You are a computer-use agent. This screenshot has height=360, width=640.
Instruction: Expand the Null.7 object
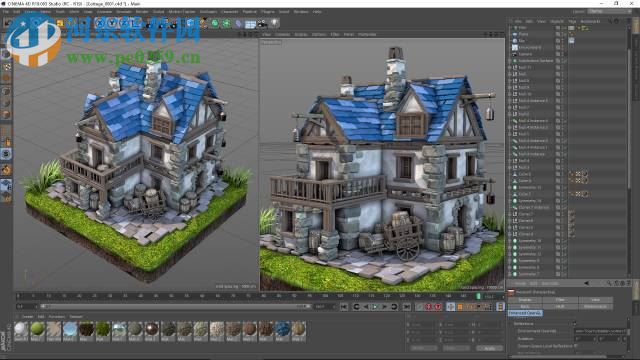tap(510, 108)
